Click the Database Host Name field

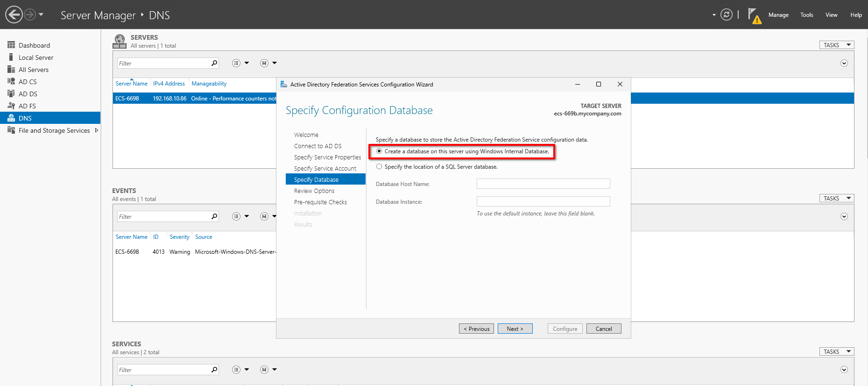(543, 184)
